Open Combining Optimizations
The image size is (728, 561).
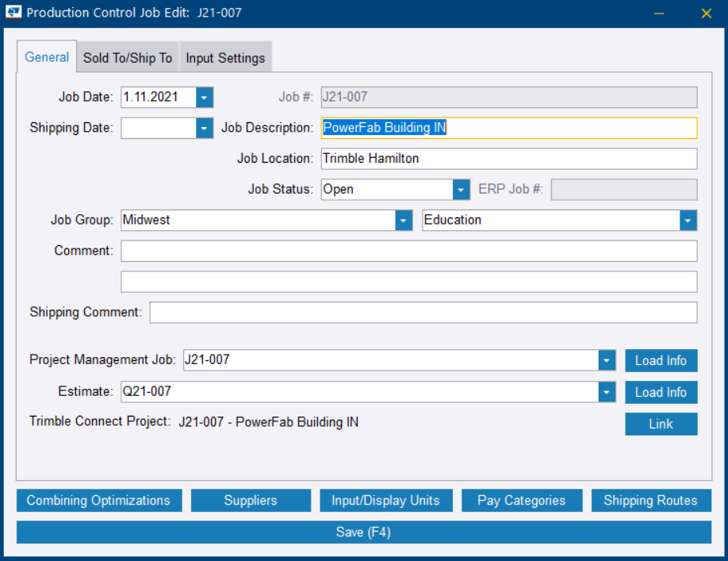pyautogui.click(x=98, y=500)
